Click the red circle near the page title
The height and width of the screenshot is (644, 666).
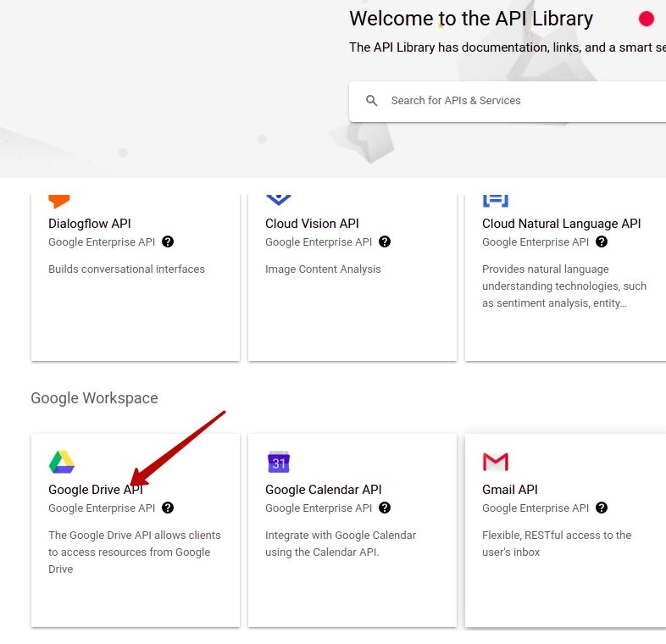(x=646, y=19)
